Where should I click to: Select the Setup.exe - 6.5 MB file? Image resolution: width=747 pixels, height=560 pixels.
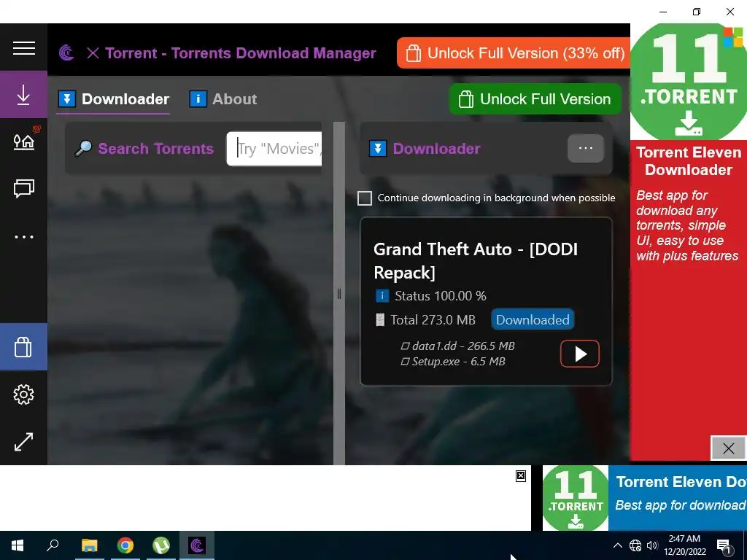click(x=453, y=362)
